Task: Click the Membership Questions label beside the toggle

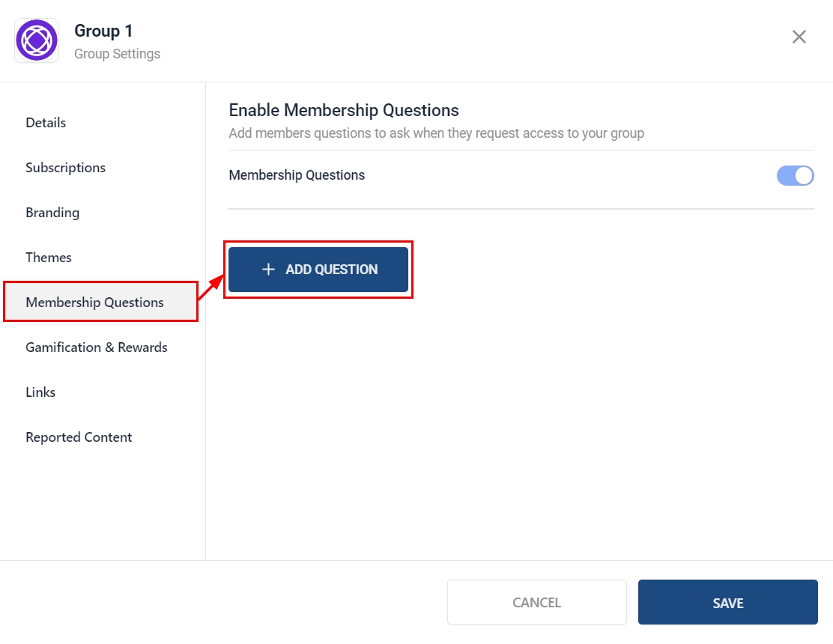Action: (297, 175)
